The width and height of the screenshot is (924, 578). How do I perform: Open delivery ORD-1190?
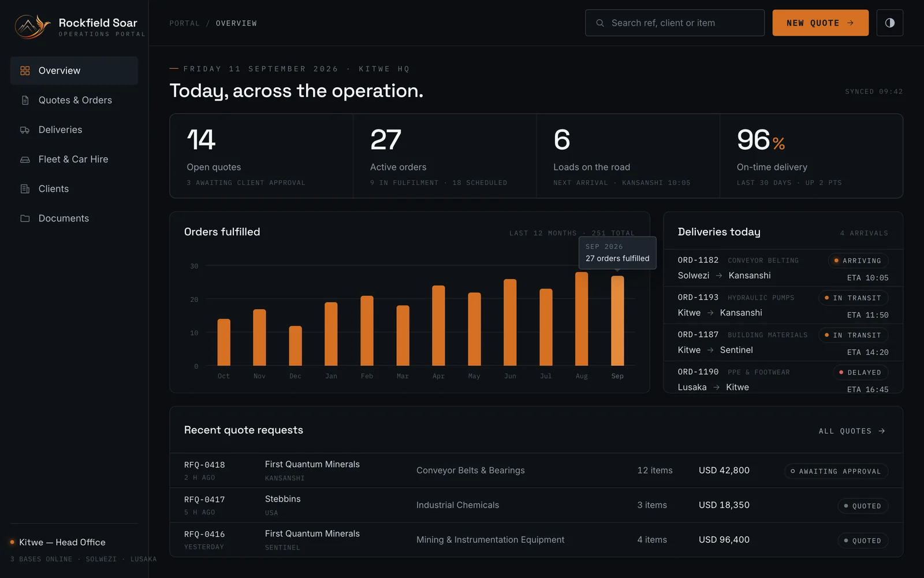[783, 379]
